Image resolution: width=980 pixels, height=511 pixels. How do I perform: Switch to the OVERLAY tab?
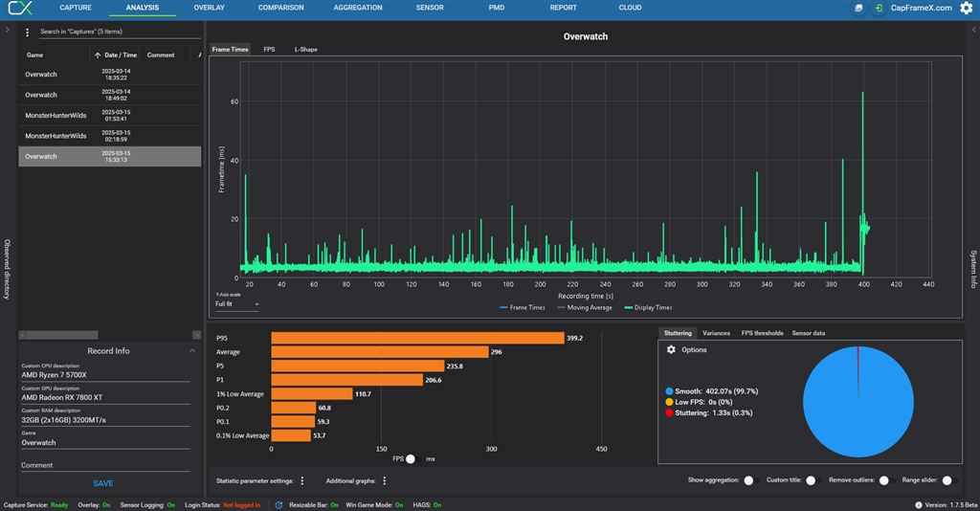tap(209, 8)
